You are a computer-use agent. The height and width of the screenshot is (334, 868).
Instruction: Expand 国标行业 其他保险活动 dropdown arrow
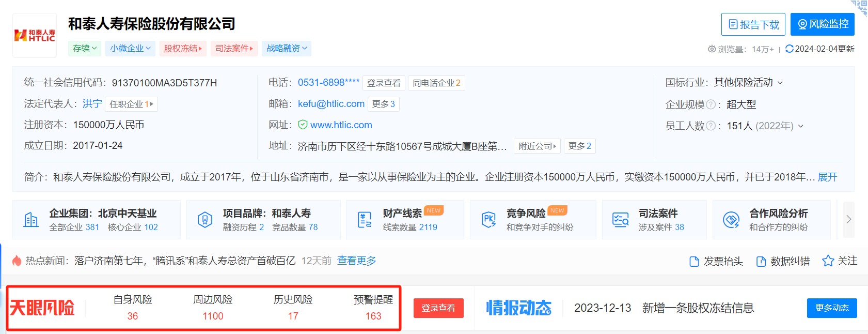(x=780, y=83)
